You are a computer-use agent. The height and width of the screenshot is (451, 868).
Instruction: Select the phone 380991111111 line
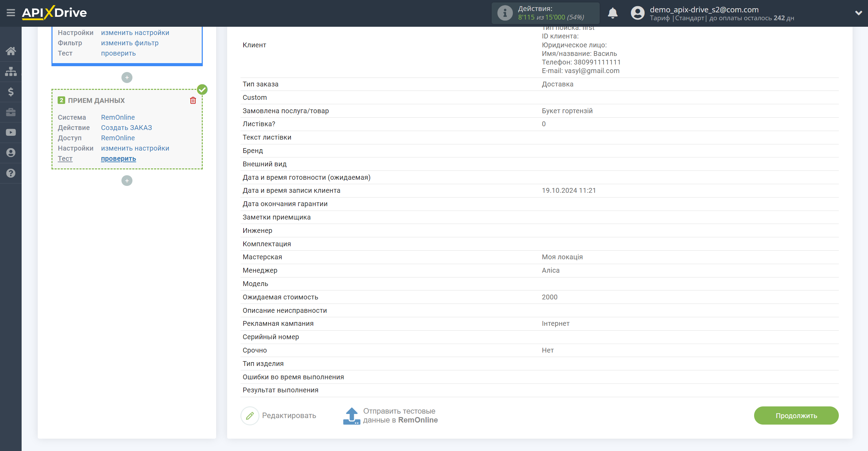[581, 62]
